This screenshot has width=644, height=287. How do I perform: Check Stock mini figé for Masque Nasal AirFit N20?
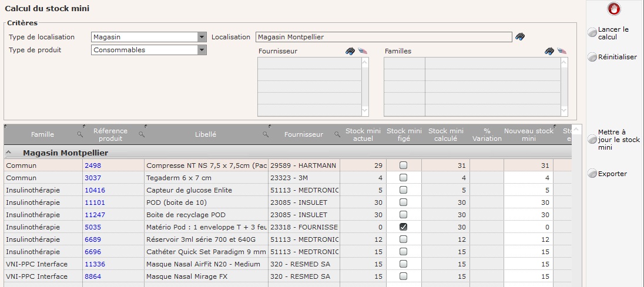(x=404, y=264)
